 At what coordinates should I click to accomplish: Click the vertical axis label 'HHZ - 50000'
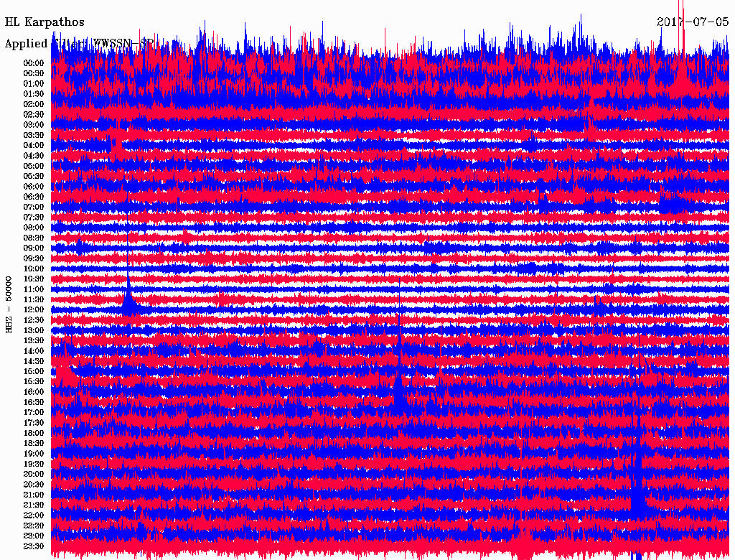[9, 304]
